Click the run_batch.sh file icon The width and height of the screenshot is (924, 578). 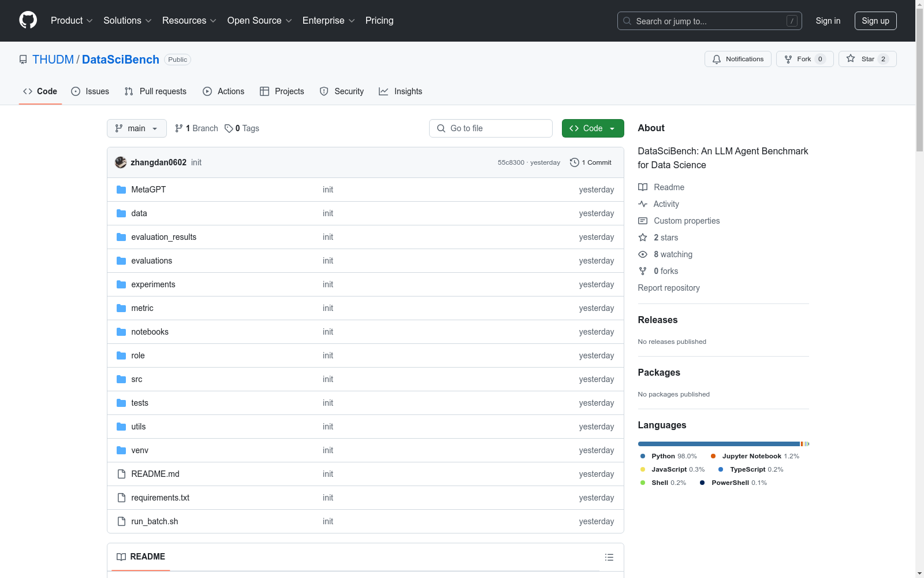(121, 521)
